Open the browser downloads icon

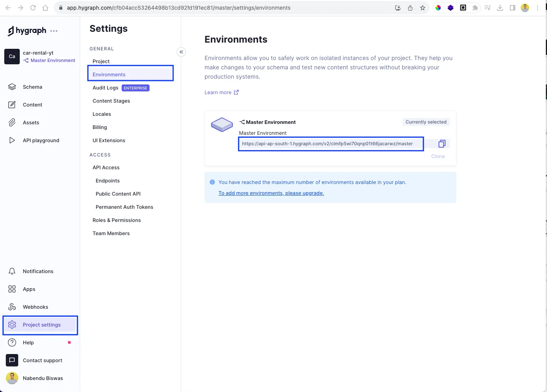(500, 8)
